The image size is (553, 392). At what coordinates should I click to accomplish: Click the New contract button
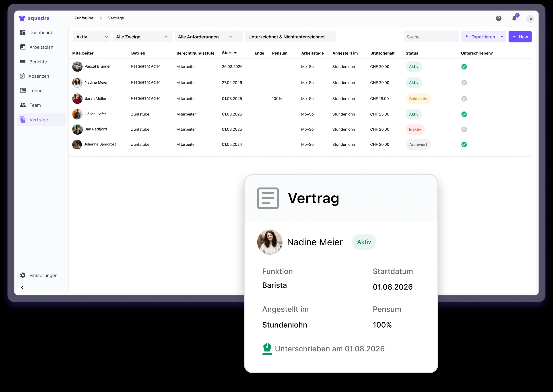520,37
